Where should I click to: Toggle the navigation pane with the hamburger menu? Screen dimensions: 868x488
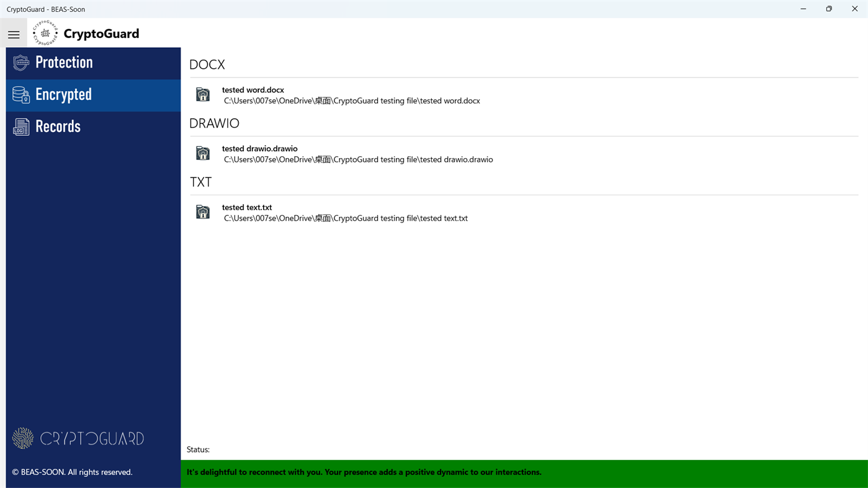point(13,33)
